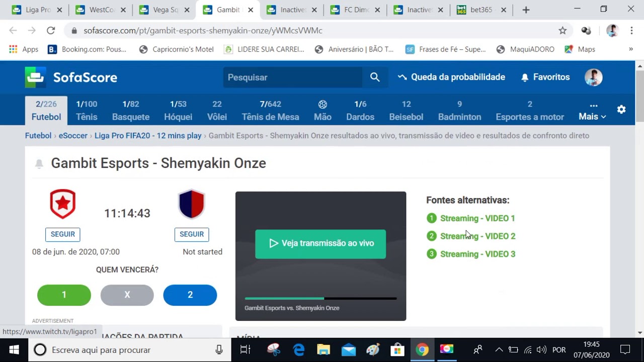644x362 pixels.
Task: Go back to the previous page
Action: 13,31
